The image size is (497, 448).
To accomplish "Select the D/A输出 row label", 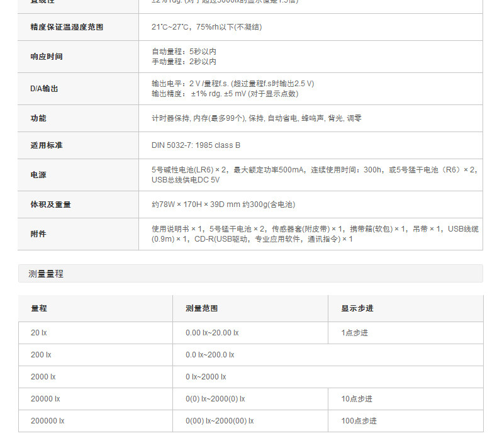I will click(x=44, y=89).
